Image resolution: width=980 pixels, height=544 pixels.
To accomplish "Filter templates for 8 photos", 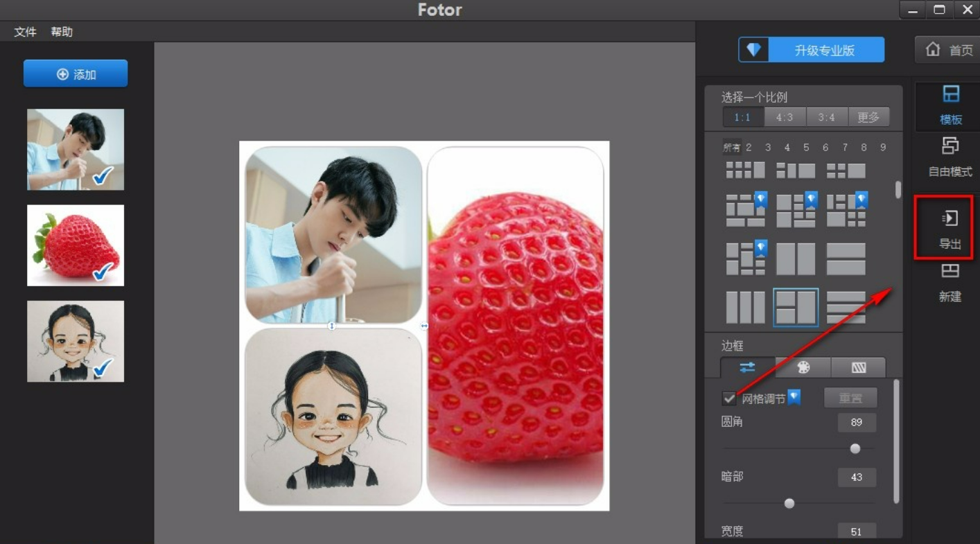I will (864, 147).
